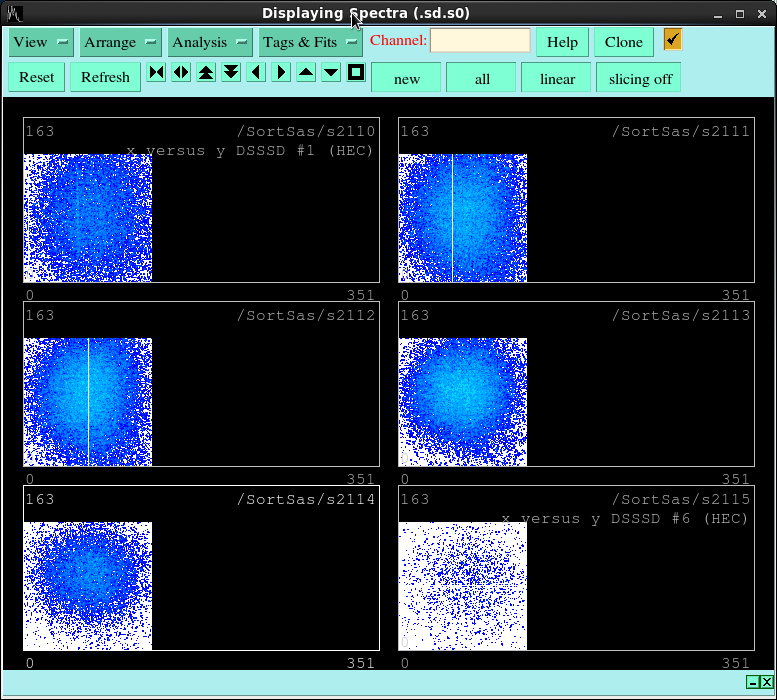The image size is (777, 700).
Task: Minimize the Displaying Spectra window
Action: [x=718, y=14]
